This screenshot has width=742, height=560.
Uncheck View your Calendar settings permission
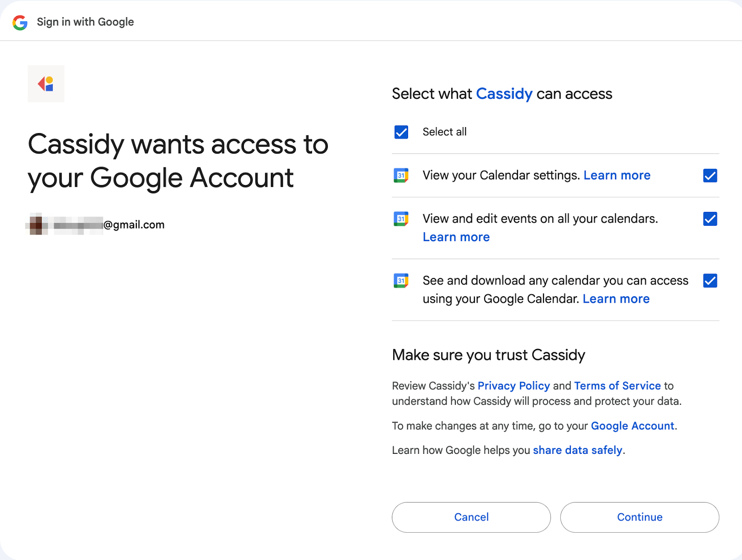[x=710, y=175]
